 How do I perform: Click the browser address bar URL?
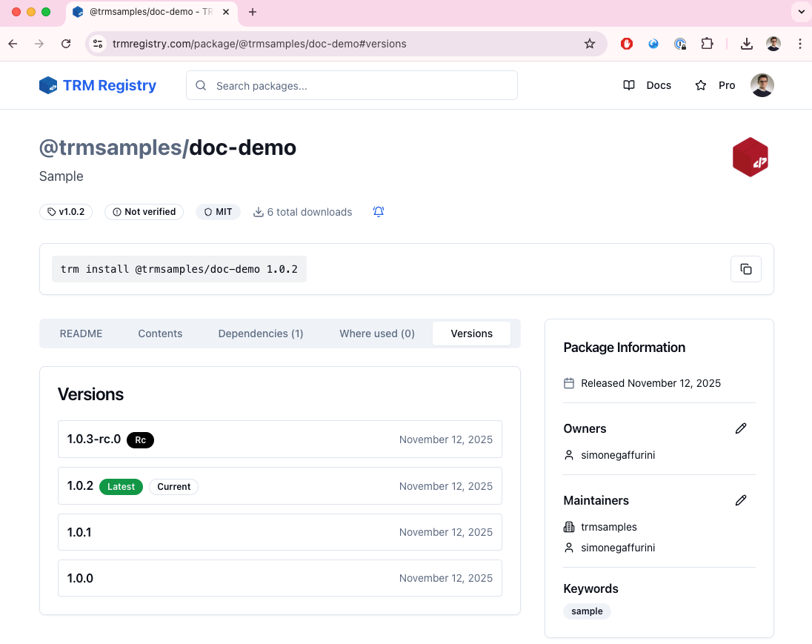click(259, 44)
